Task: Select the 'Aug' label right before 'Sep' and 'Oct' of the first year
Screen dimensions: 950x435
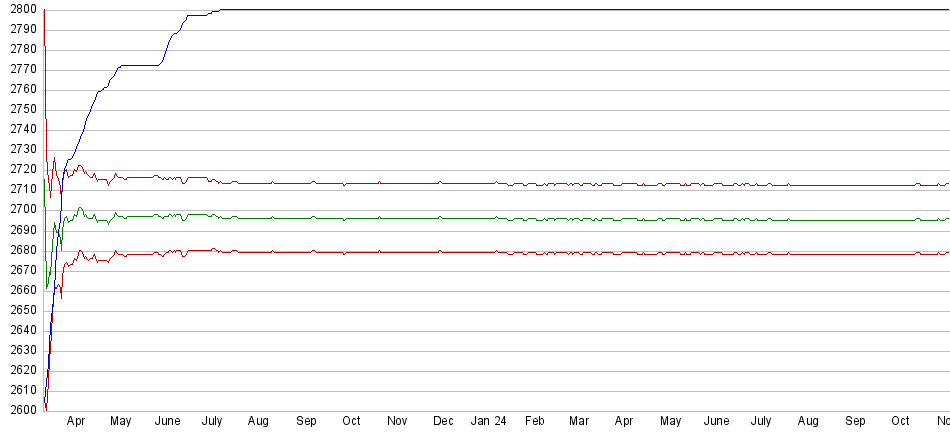Action: pos(258,422)
